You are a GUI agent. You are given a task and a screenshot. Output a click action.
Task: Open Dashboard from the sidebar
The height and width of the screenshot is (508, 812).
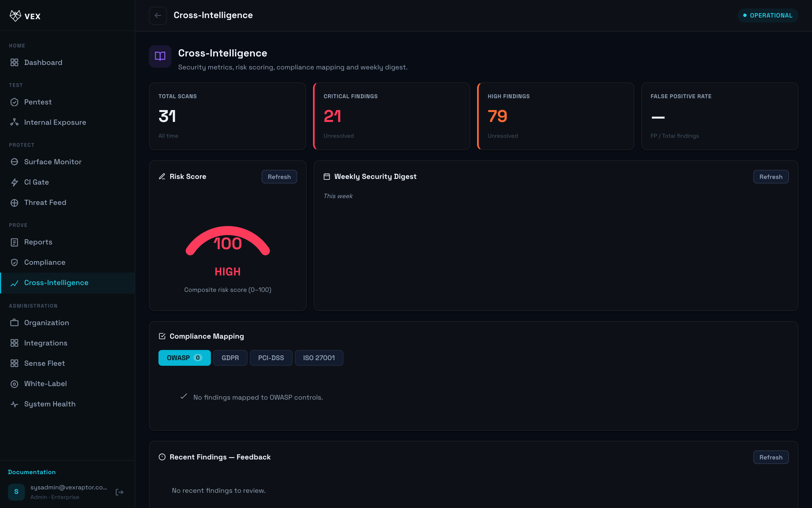pos(67,62)
